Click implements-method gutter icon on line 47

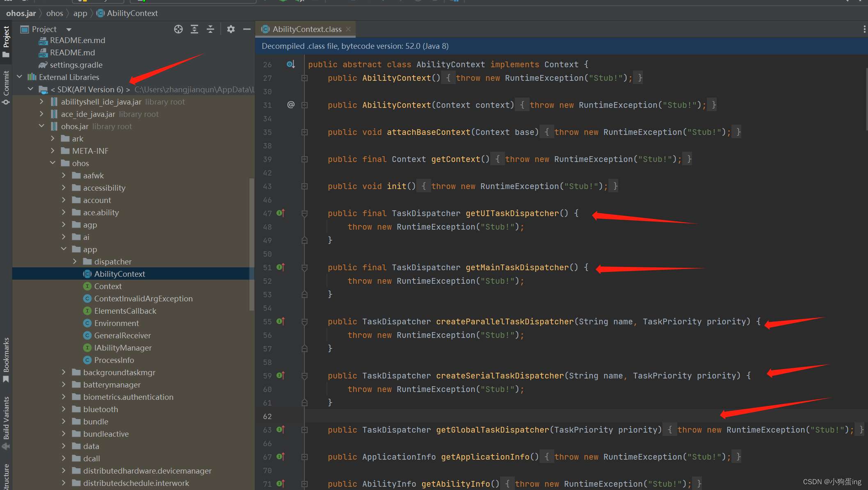coord(281,213)
